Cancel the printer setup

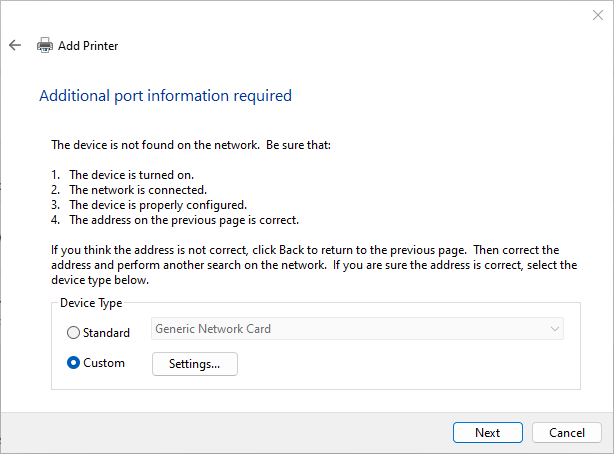tap(567, 432)
